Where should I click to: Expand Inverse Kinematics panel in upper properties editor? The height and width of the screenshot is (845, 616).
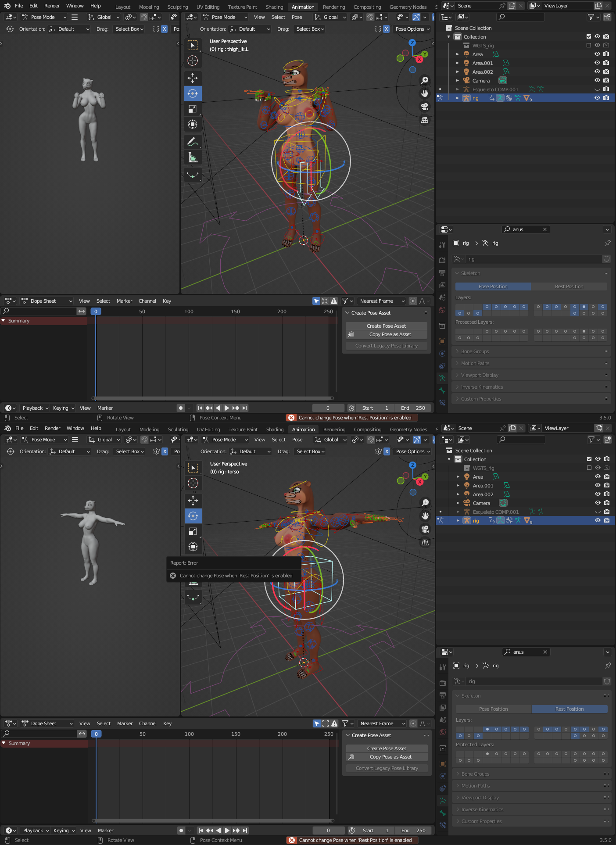click(x=482, y=387)
